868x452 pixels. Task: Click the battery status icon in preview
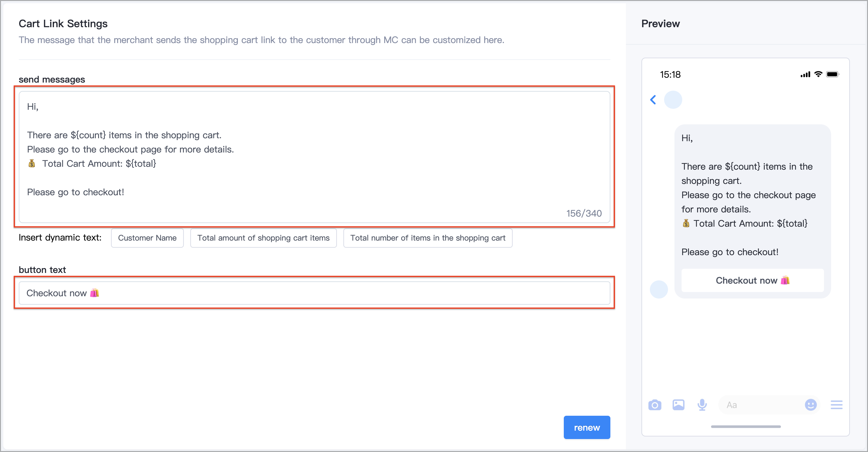click(833, 74)
